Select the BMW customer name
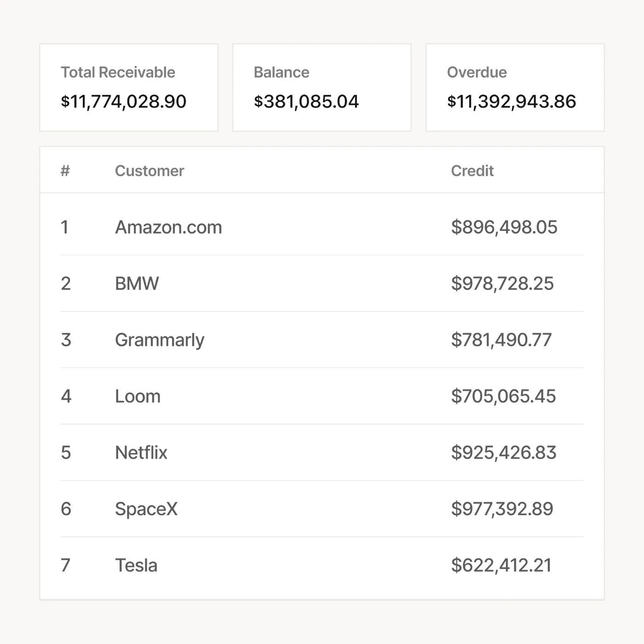644x644 pixels. click(137, 283)
